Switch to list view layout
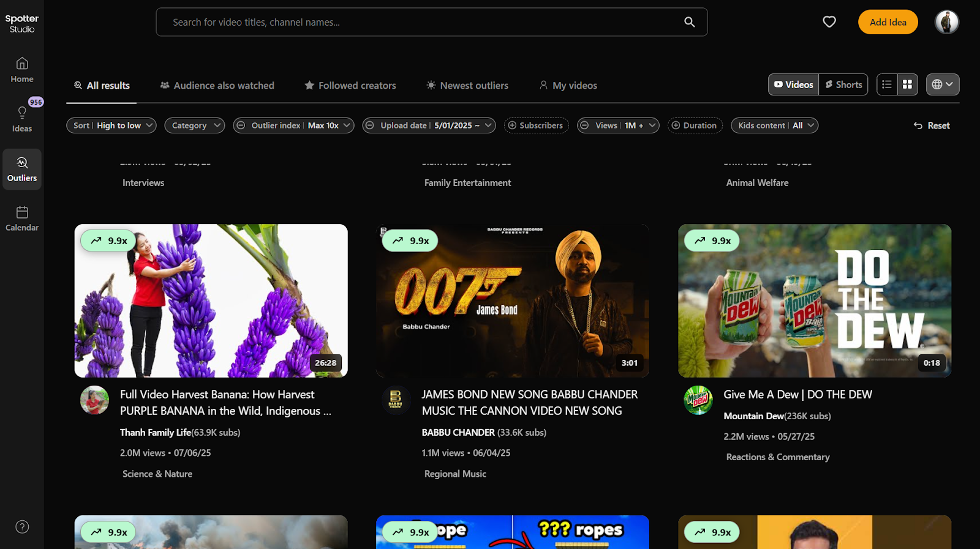Viewport: 980px width, 549px height. [887, 84]
